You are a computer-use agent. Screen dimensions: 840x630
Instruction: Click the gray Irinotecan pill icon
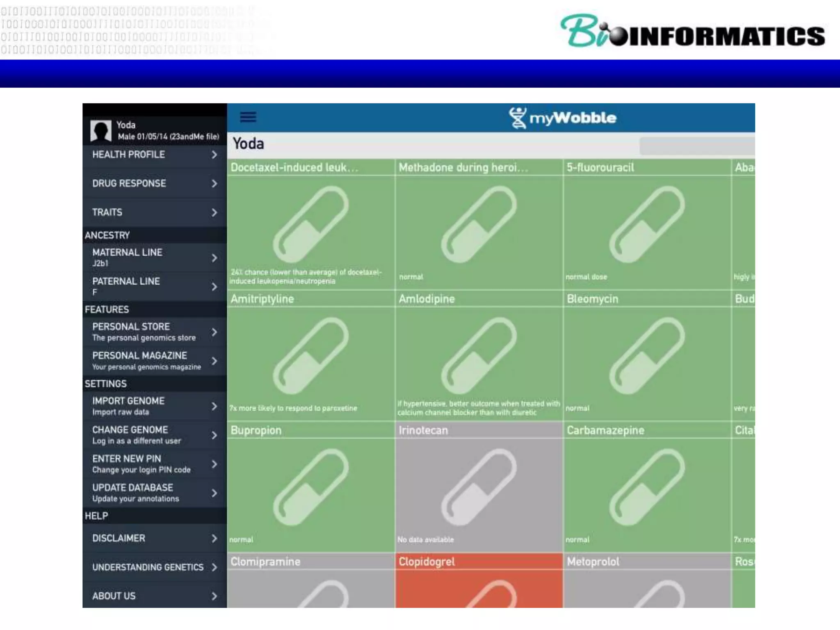(x=479, y=487)
